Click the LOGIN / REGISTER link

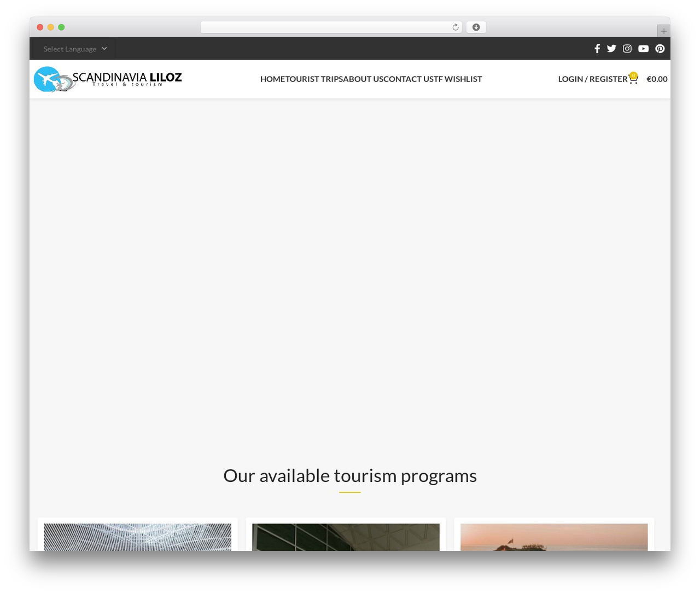point(593,79)
